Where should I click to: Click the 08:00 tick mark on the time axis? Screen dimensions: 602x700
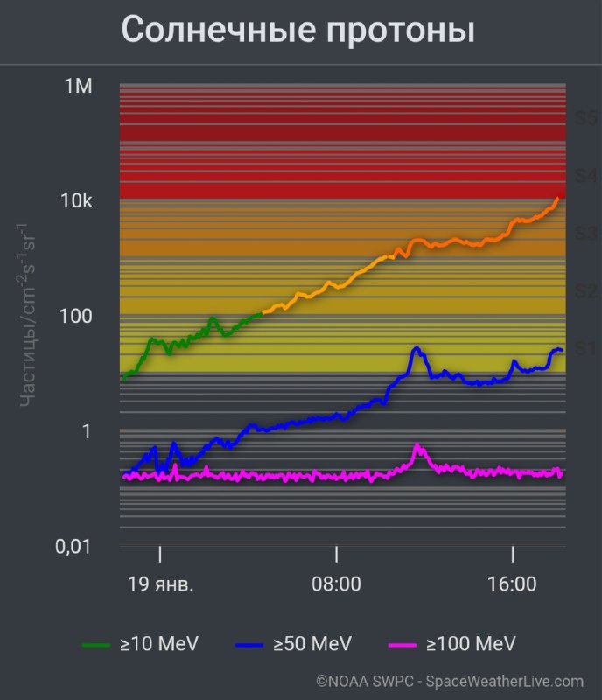coord(336,554)
